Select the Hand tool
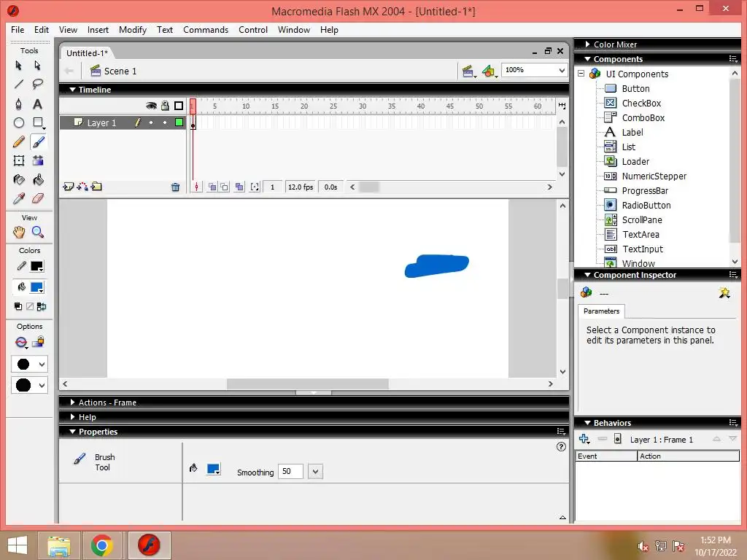747x560 pixels. (x=18, y=232)
